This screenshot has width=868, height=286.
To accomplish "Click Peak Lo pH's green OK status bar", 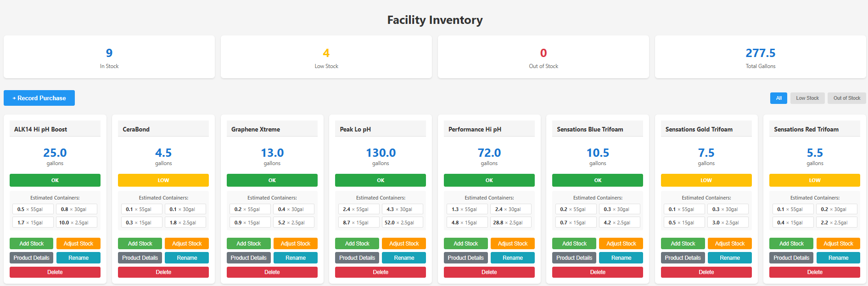I will point(380,180).
